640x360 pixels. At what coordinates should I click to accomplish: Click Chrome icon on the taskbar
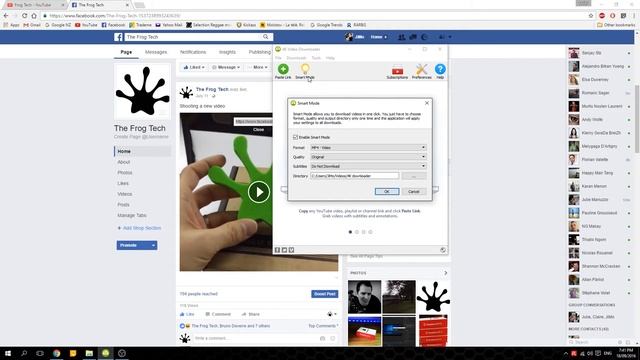[56, 353]
